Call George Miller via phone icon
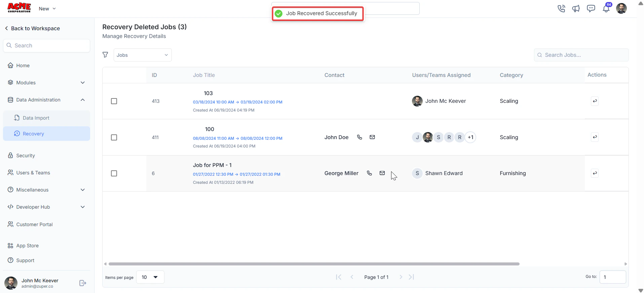This screenshot has width=644, height=293. (369, 173)
